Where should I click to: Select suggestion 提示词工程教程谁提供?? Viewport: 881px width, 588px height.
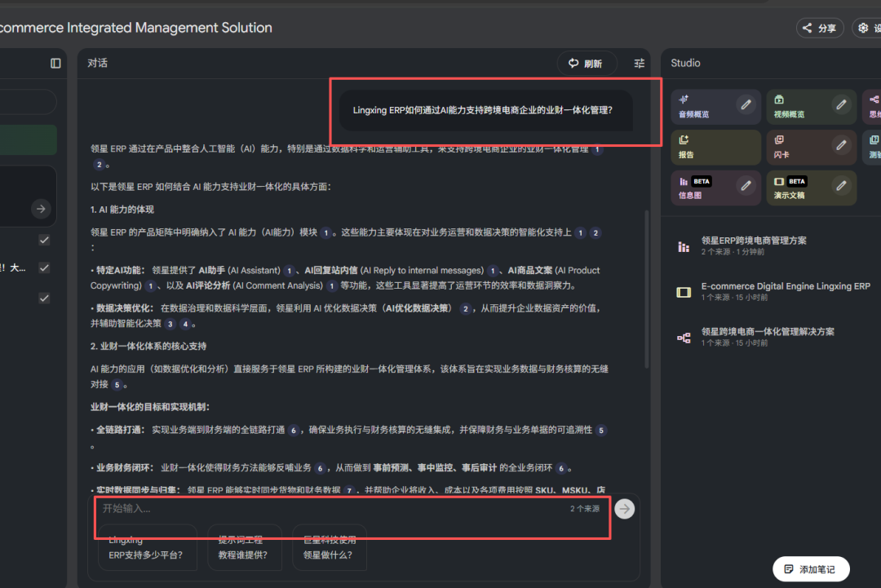245,547
